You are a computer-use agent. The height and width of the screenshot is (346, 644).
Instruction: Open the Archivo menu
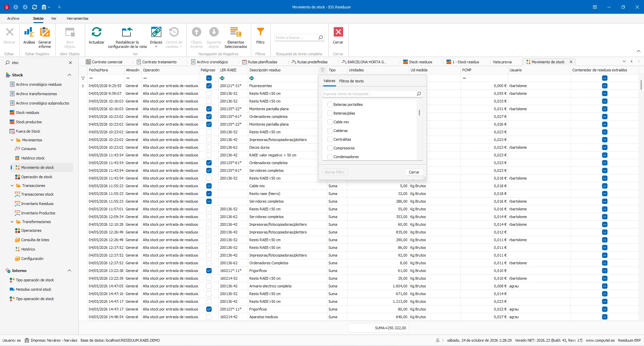click(13, 18)
